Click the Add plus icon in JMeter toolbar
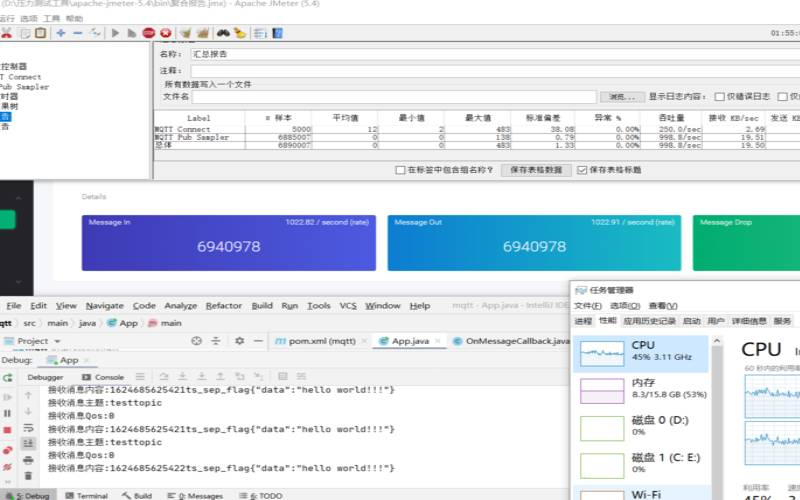The height and width of the screenshot is (500, 800). click(60, 33)
